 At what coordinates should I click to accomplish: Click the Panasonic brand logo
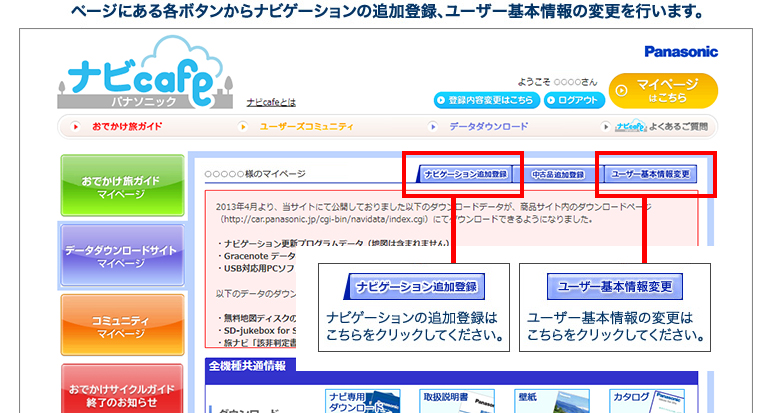681,52
